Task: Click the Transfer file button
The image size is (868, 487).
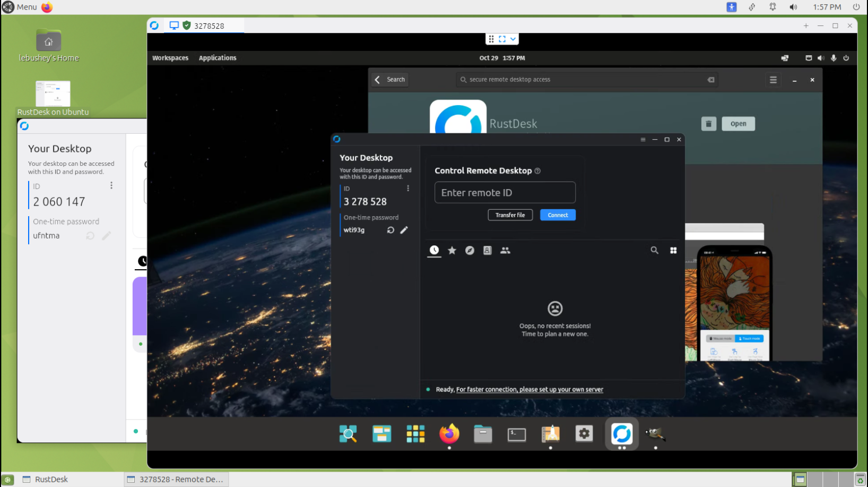Action: click(510, 215)
